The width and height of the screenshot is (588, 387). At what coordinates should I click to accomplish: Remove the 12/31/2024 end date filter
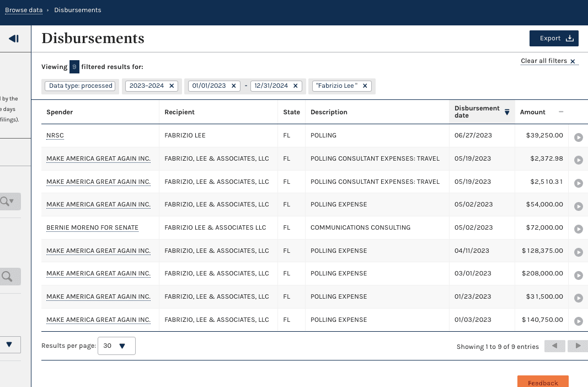pyautogui.click(x=295, y=86)
